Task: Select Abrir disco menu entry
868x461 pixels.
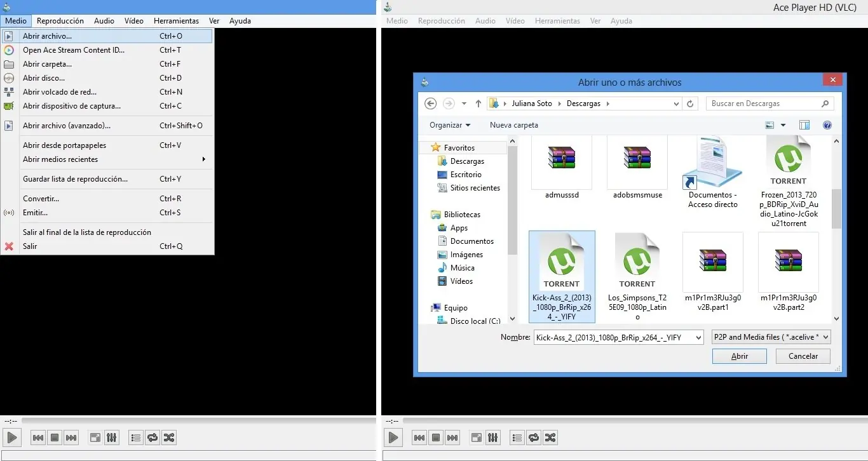Action: (107, 78)
